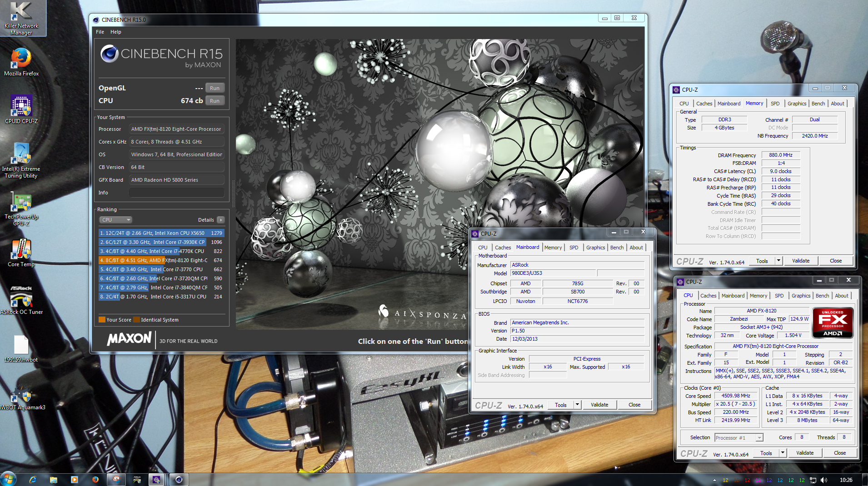Open Windows Media Player from taskbar
The width and height of the screenshot is (868, 486).
[x=75, y=480]
